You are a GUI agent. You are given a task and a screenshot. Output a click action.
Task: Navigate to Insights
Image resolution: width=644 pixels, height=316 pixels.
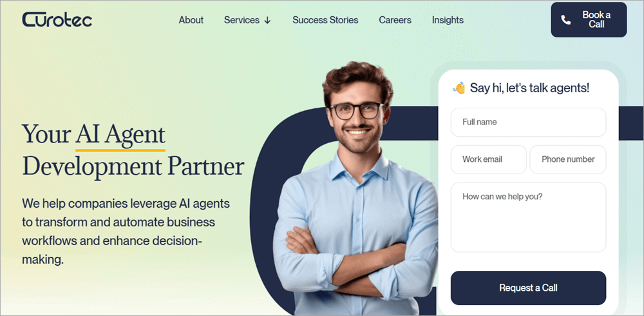(448, 20)
